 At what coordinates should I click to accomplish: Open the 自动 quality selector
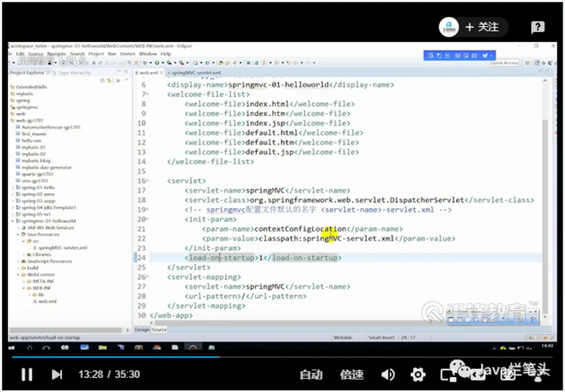tap(311, 375)
